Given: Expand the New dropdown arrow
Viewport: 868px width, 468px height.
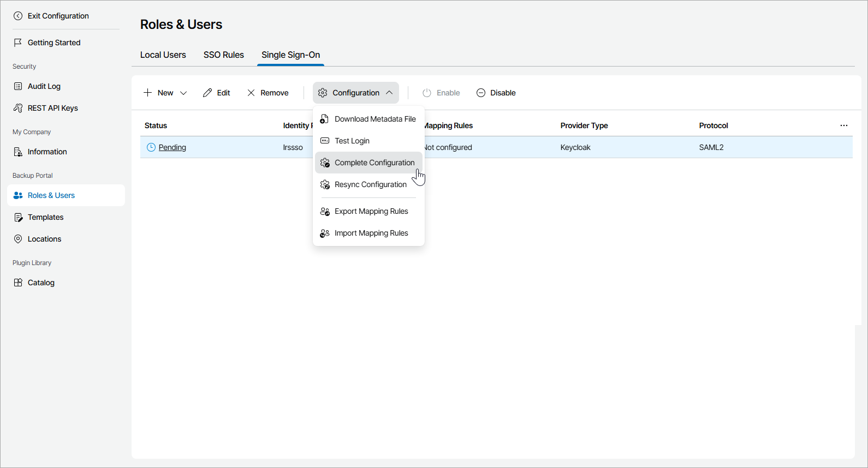Looking at the screenshot, I should point(183,93).
